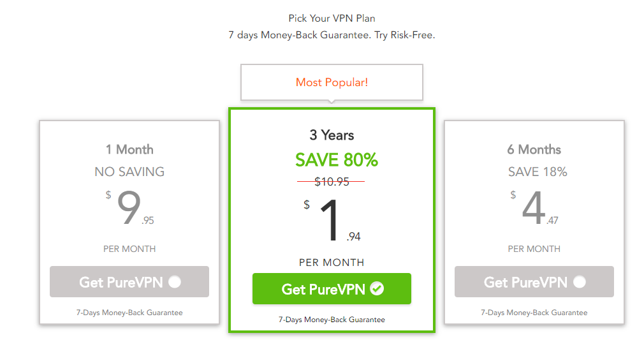Select the 1 Month plan radio circle
644x340 pixels.
pos(175,282)
